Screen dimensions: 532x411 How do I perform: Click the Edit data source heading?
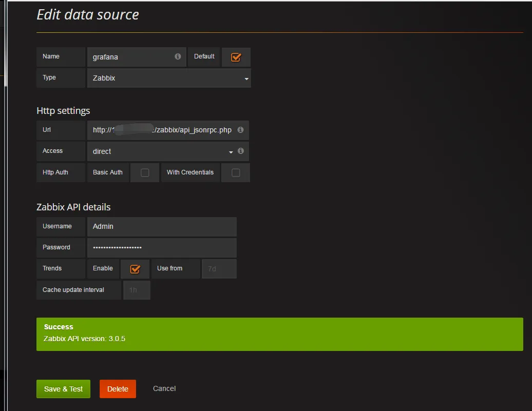pos(88,14)
